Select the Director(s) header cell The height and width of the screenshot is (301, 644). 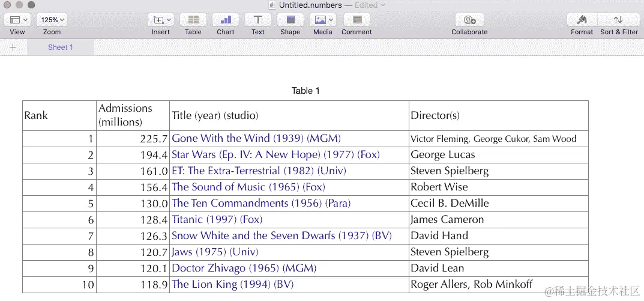point(499,115)
